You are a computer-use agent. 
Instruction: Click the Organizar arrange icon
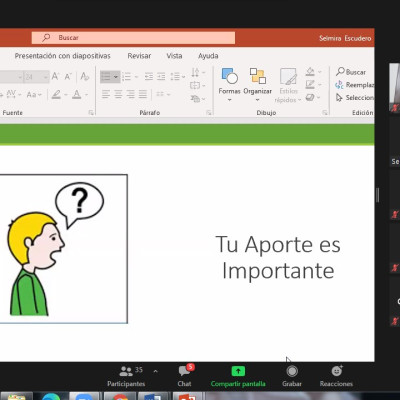(258, 76)
